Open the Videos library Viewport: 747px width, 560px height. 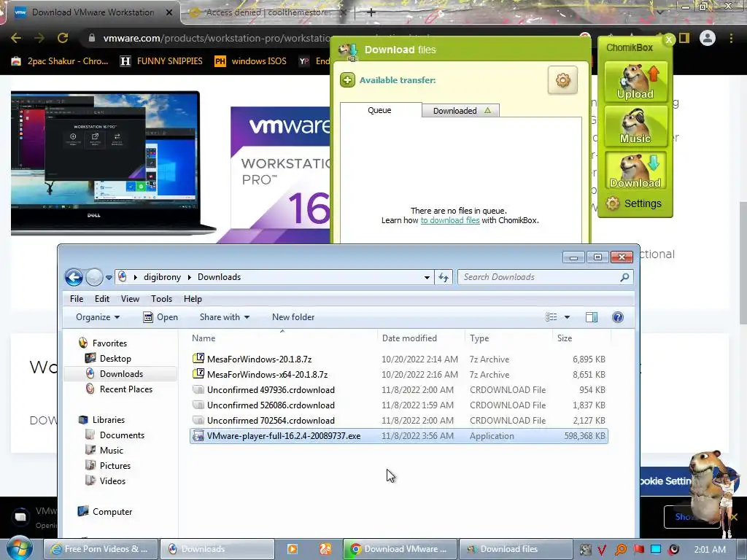click(x=105, y=481)
